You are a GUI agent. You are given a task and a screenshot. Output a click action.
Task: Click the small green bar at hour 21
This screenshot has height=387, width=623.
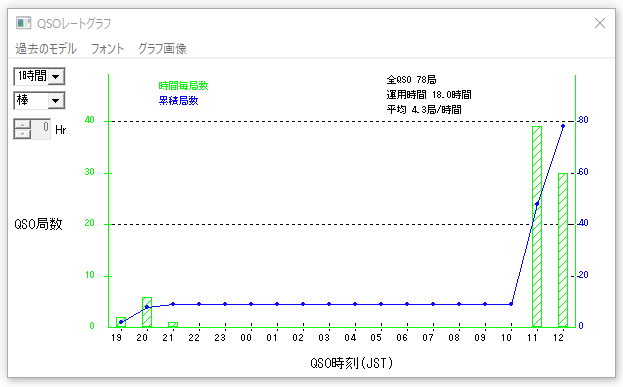173,325
